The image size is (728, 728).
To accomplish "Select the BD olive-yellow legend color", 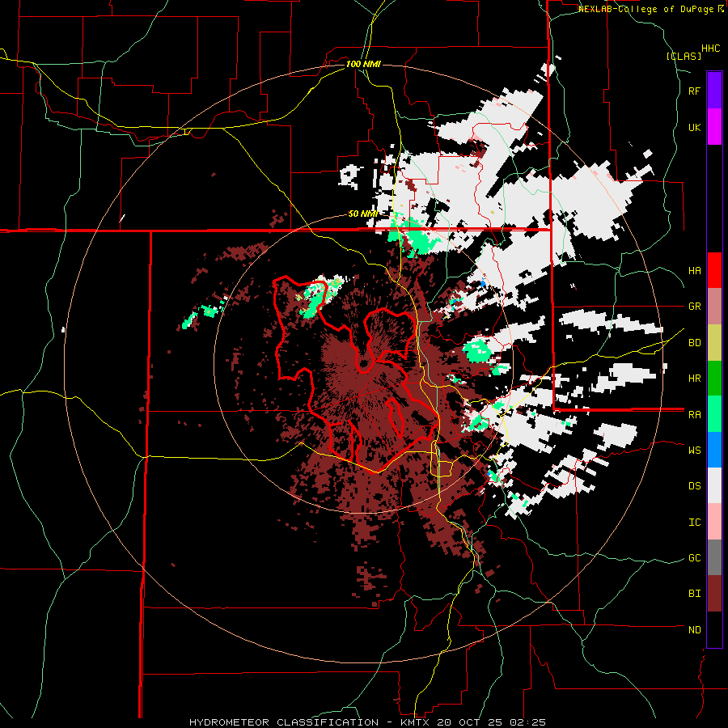I will [714, 343].
